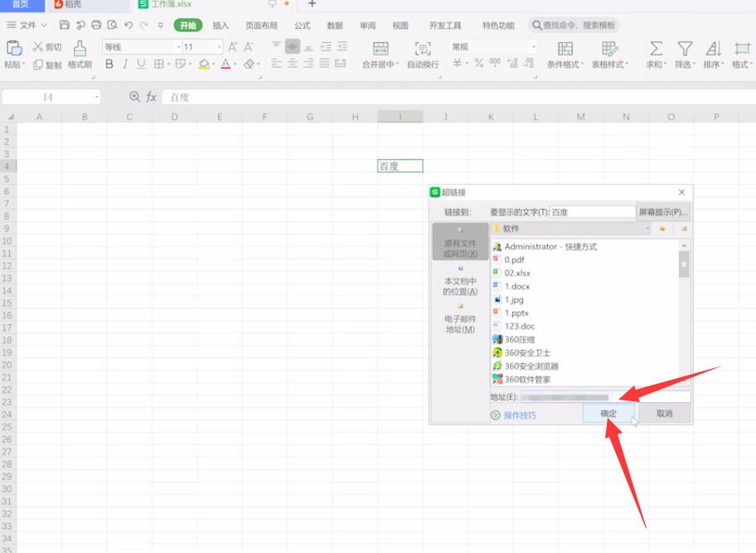This screenshot has height=553, width=756.
Task: Click the Copy (复制) icon
Action: tap(38, 65)
